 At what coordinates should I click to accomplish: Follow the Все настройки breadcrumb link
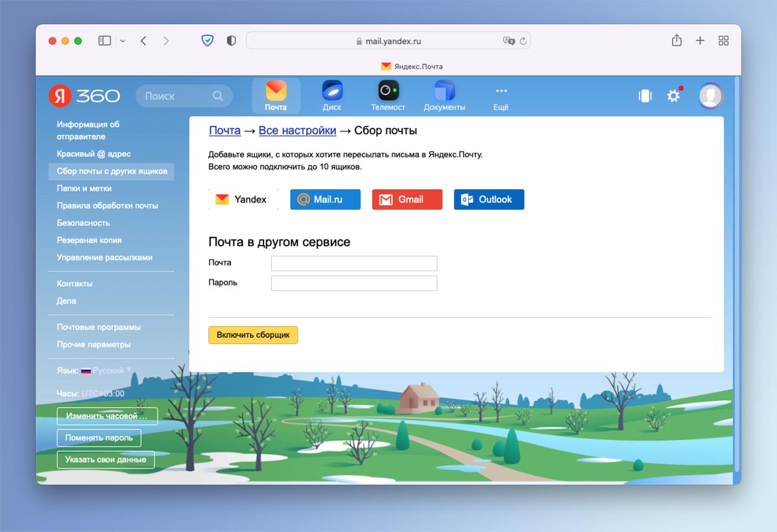point(297,131)
